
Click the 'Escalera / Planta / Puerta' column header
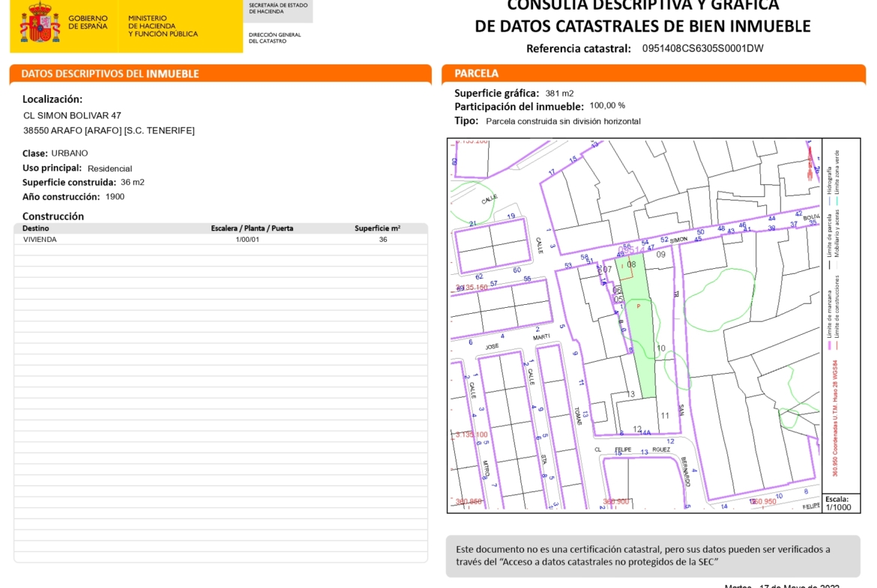(x=252, y=228)
